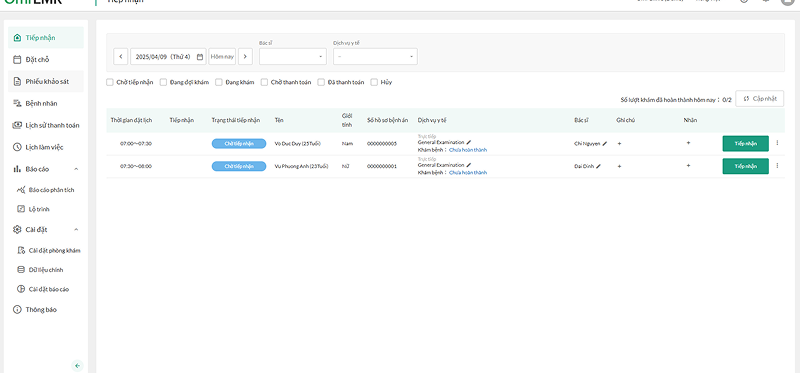Click Hôm nay button
The height and width of the screenshot is (373, 800).
pyautogui.click(x=222, y=57)
